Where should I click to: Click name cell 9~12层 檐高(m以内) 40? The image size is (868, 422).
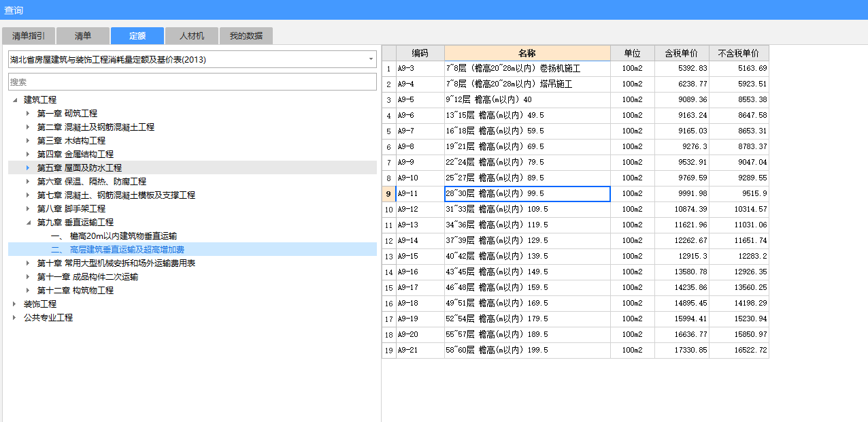coord(527,100)
